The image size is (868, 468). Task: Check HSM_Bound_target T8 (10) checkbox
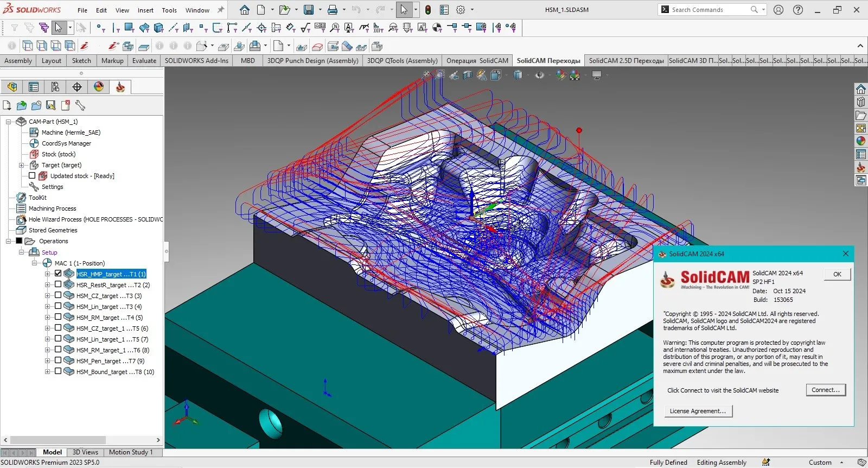point(58,371)
